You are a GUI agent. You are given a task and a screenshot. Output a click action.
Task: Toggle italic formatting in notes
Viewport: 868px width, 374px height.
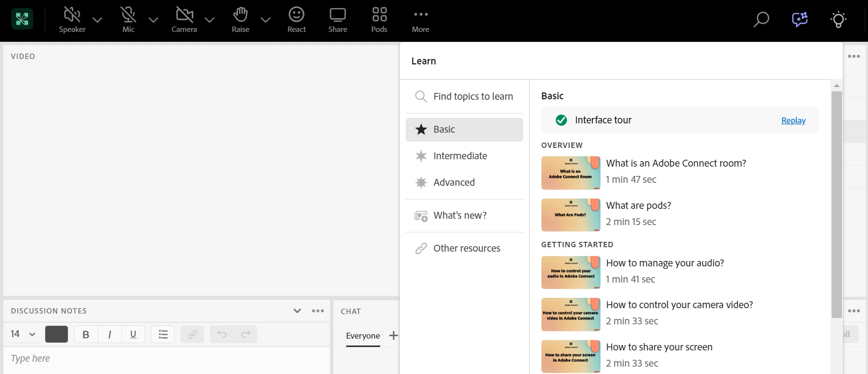click(109, 334)
